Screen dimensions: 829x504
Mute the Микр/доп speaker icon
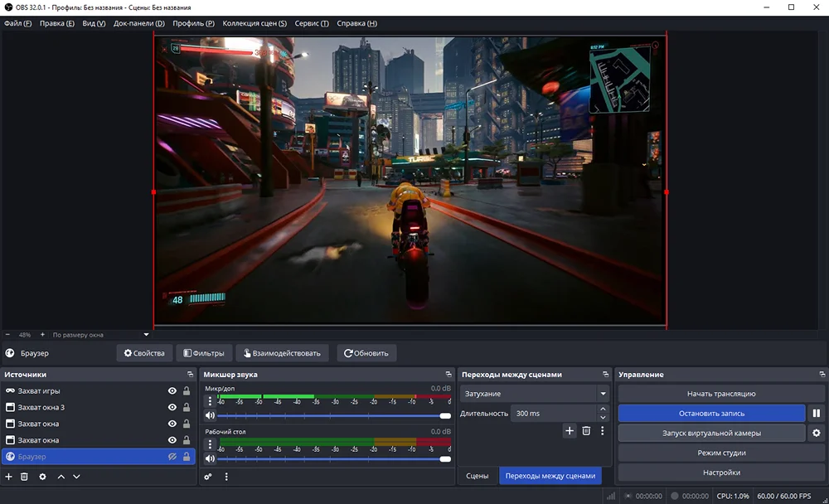coord(211,414)
